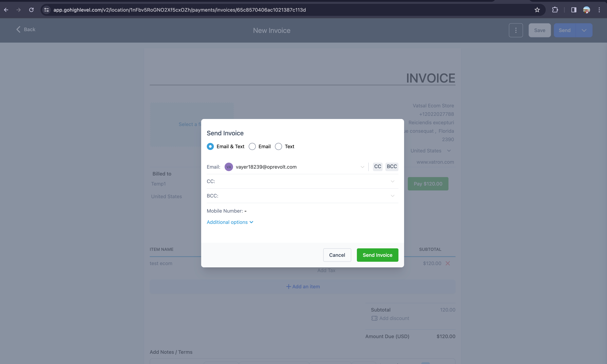Select the Email only radio button
The height and width of the screenshot is (364, 607).
click(x=252, y=146)
